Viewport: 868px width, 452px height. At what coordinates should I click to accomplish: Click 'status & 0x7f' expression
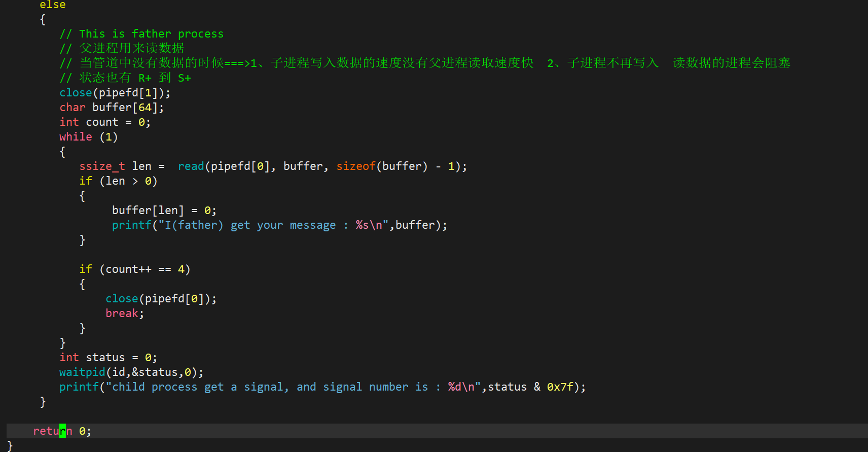point(531,387)
